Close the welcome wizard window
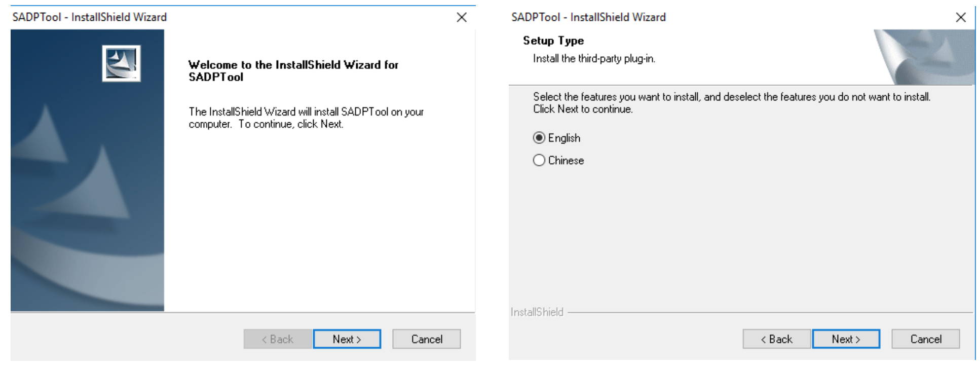Screen dimensions: 980x365 tap(461, 17)
